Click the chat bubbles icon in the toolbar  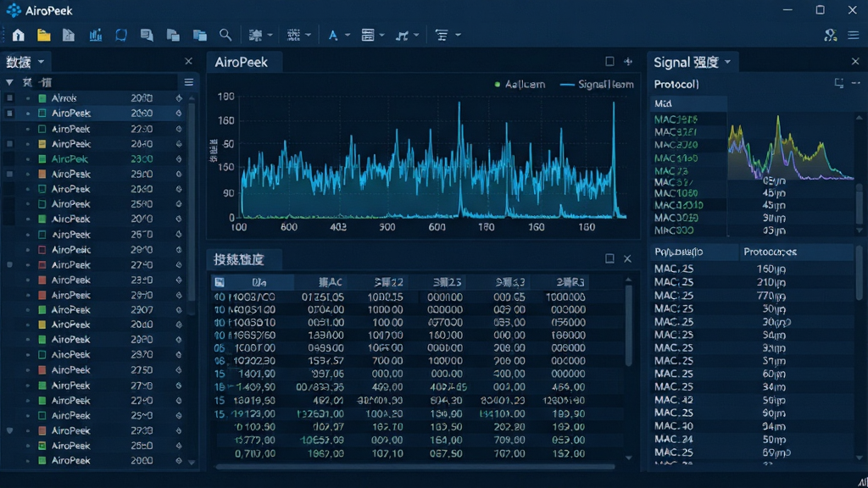pyautogui.click(x=147, y=36)
